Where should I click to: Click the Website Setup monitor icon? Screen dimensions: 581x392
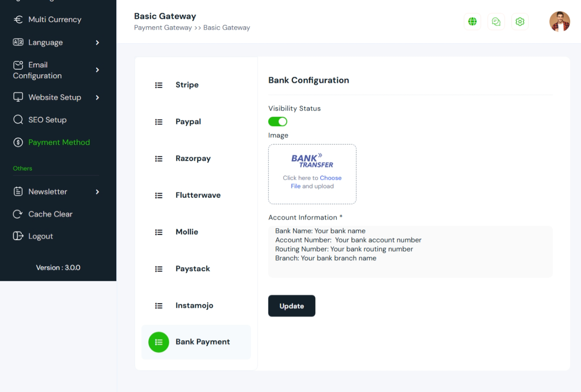pyautogui.click(x=18, y=97)
